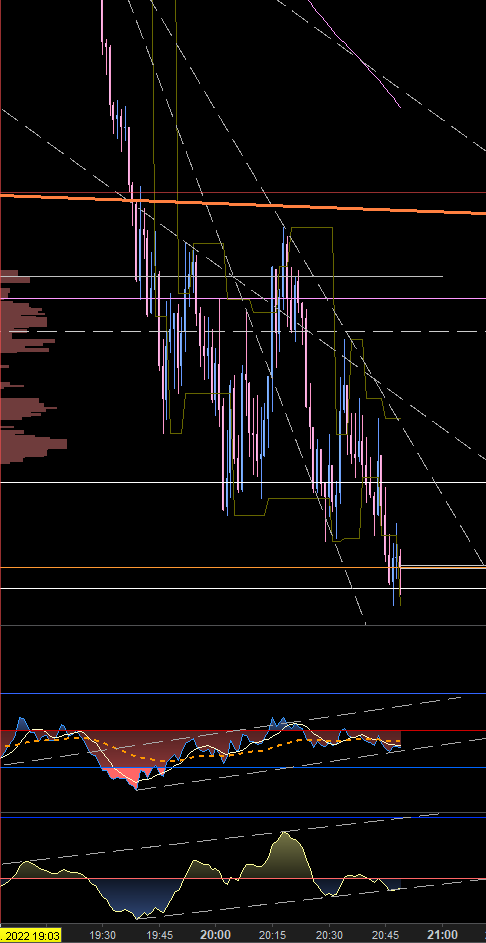Click the 19:45 time axis label
Screen dimensions: 486x943
coord(159,936)
